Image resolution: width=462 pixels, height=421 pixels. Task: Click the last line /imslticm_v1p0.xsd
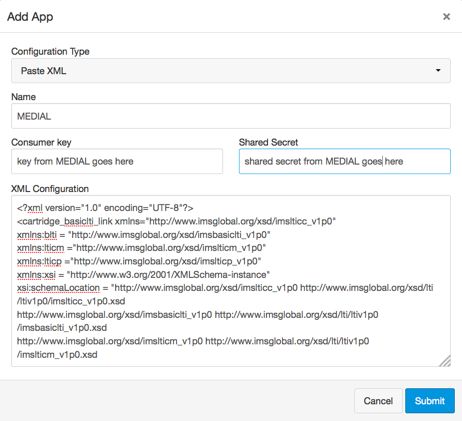57,354
